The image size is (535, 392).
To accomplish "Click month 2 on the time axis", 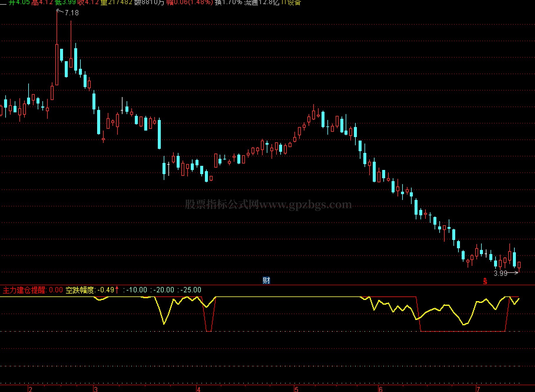I will coord(30,389).
